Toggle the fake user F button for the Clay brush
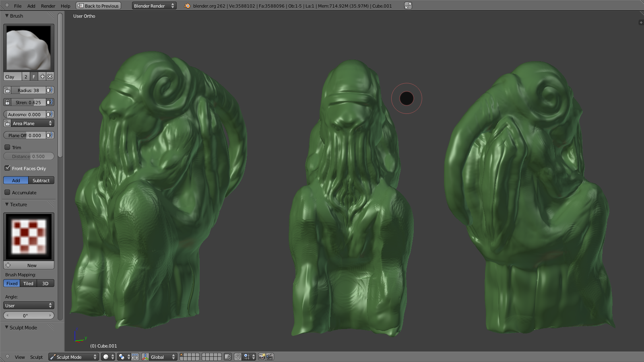Viewport: 644px width, 362px height. 34,76
